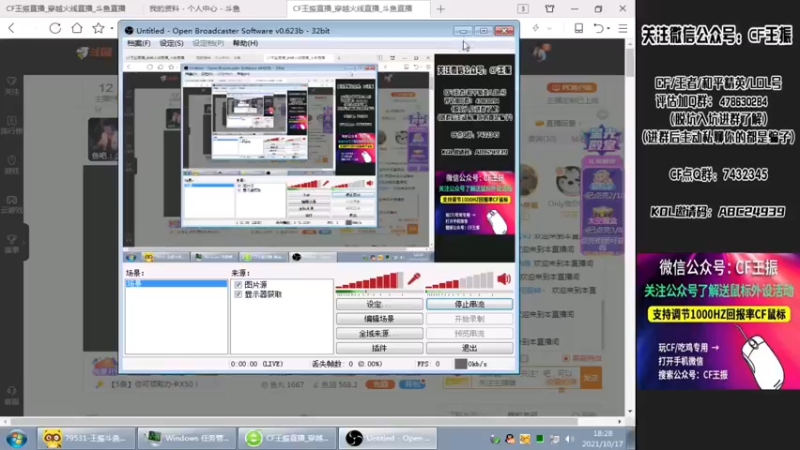Click the 编辑场景 edit scene button

click(380, 319)
